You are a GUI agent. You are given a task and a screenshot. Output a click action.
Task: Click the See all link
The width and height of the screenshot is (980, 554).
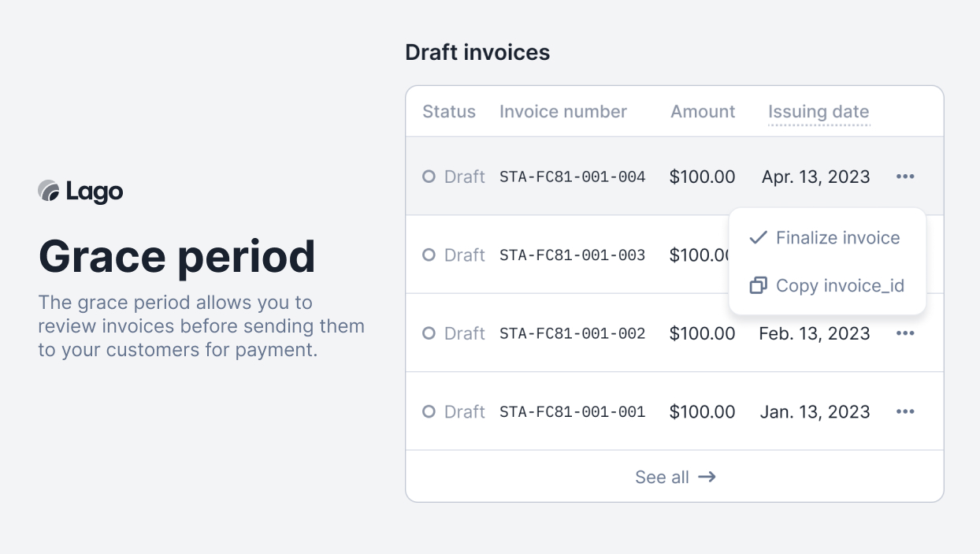pyautogui.click(x=662, y=477)
